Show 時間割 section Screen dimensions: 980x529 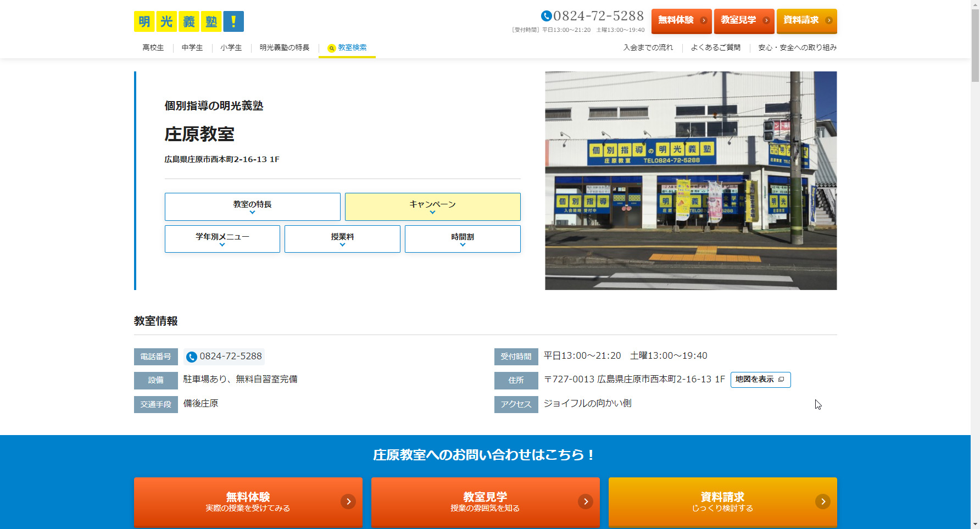point(463,239)
